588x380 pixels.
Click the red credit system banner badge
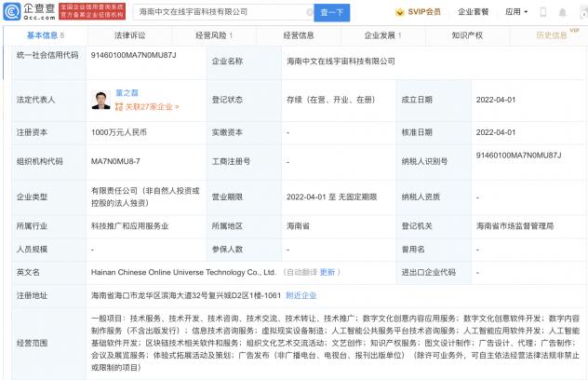(92, 11)
